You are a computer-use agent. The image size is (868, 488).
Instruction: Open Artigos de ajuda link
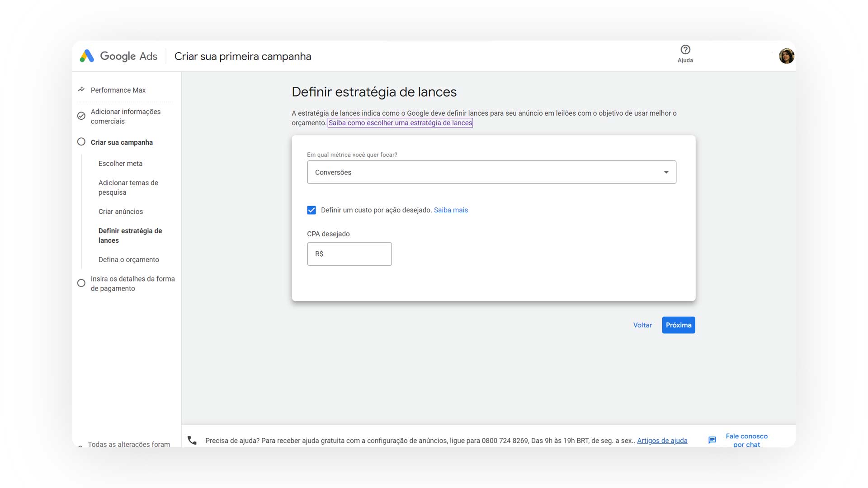click(x=662, y=441)
